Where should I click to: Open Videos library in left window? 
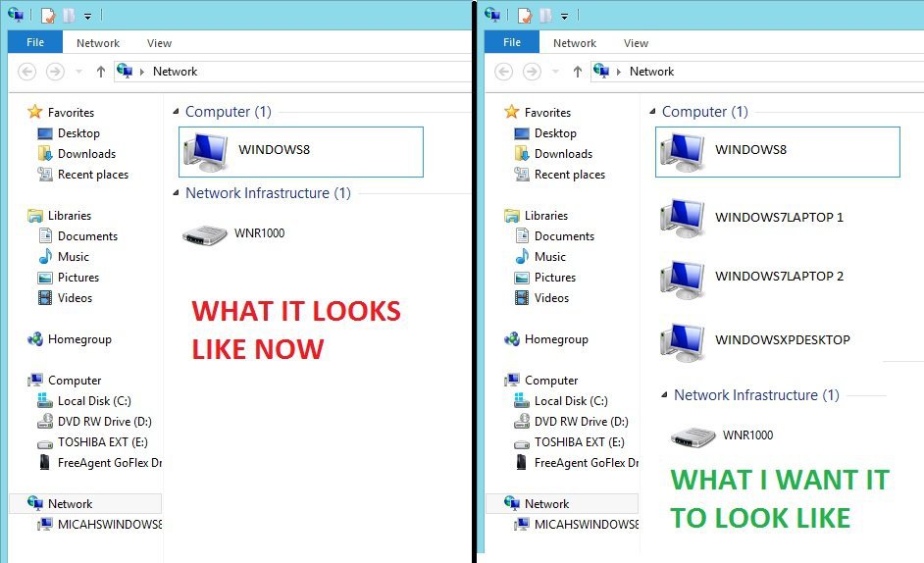(x=66, y=298)
